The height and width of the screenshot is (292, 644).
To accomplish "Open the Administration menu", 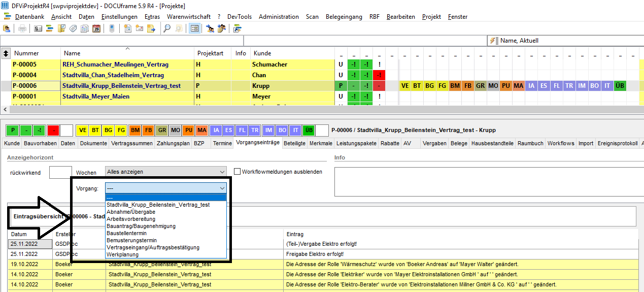I will tap(279, 17).
